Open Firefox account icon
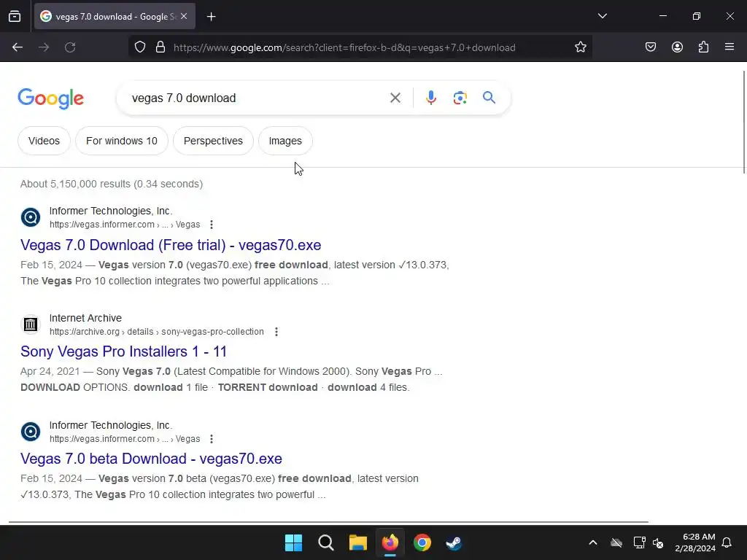The width and height of the screenshot is (747, 560). pos(677,47)
